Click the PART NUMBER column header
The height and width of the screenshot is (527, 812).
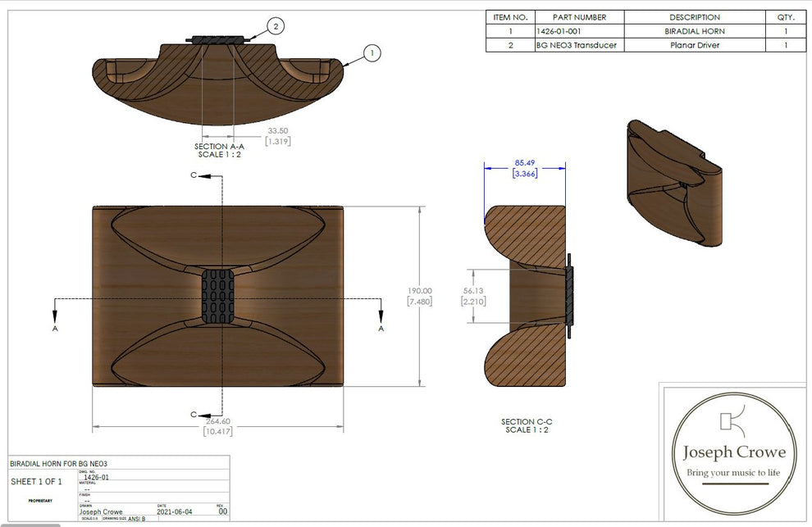[579, 17]
